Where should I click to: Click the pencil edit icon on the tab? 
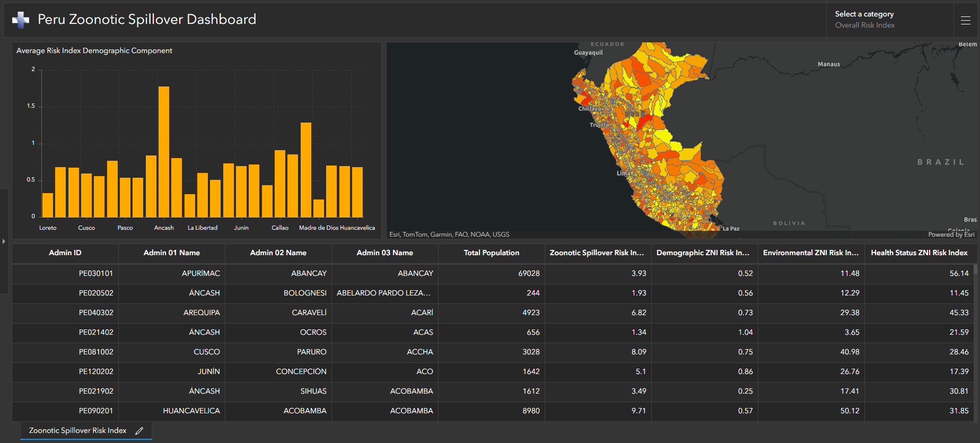tap(139, 431)
